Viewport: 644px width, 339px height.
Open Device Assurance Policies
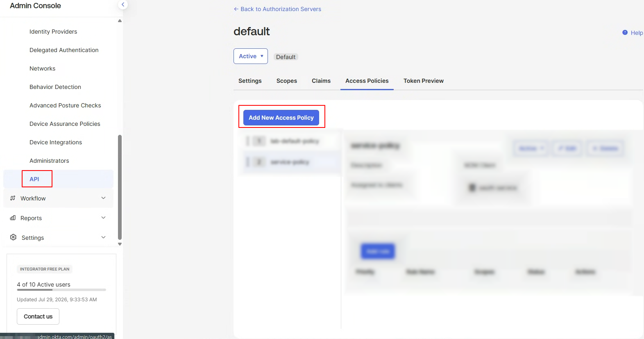pos(65,124)
